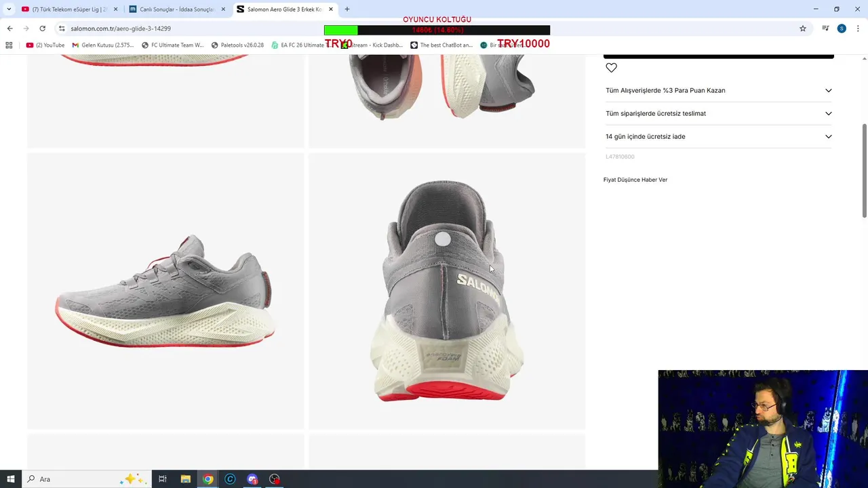Switch to Canlı Sonuçlar tab
The height and width of the screenshot is (488, 868).
point(176,9)
